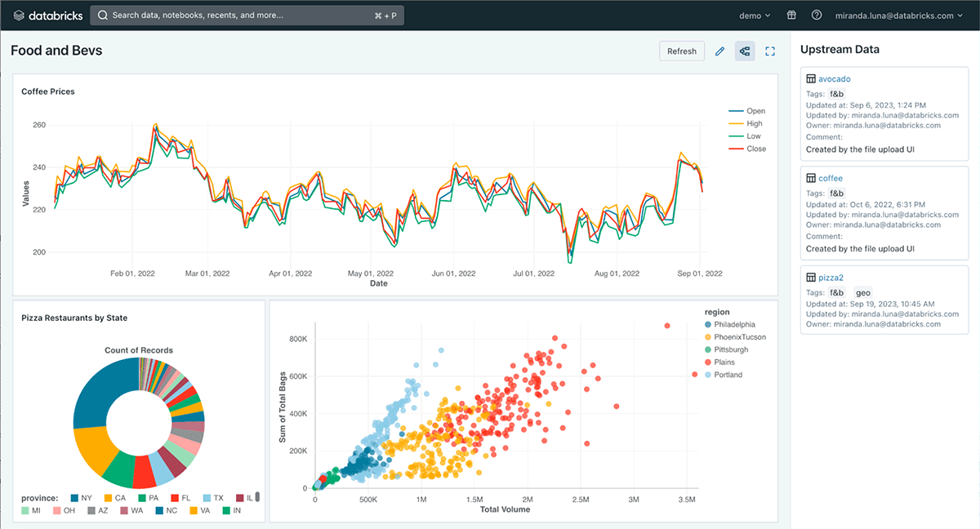Click the search magnifier icon

point(104,16)
